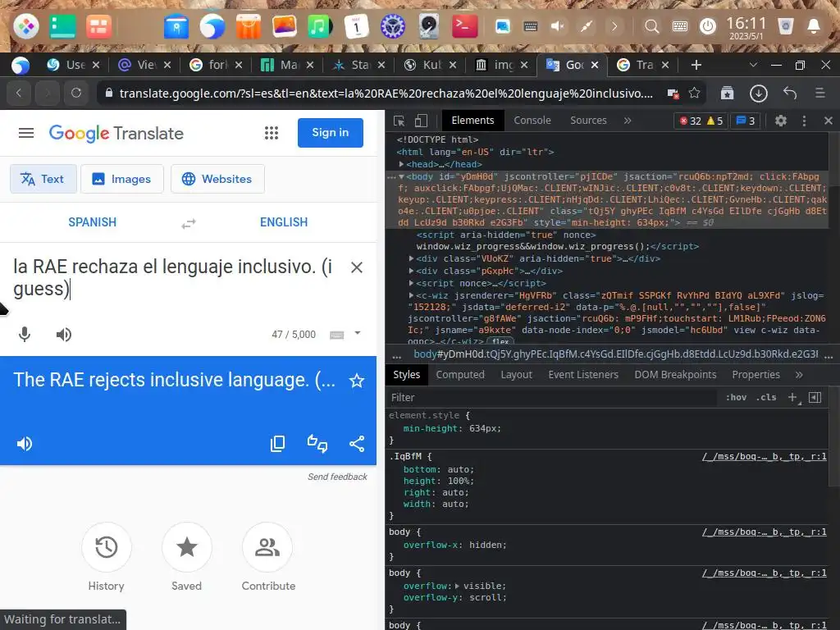The width and height of the screenshot is (840, 630).
Task: Open the errors and warnings counter
Action: (701, 121)
